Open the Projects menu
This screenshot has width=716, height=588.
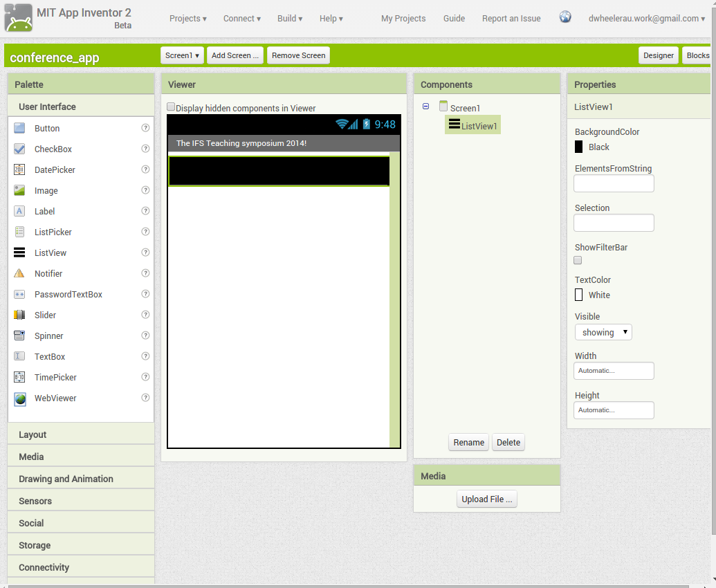187,19
